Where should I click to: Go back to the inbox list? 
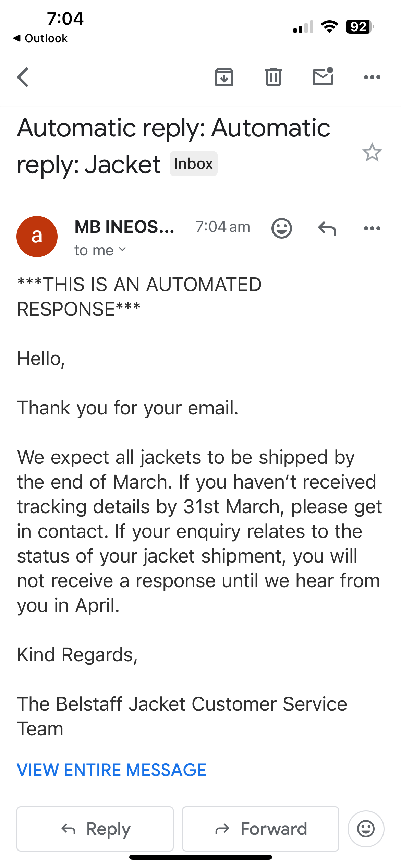click(x=23, y=77)
